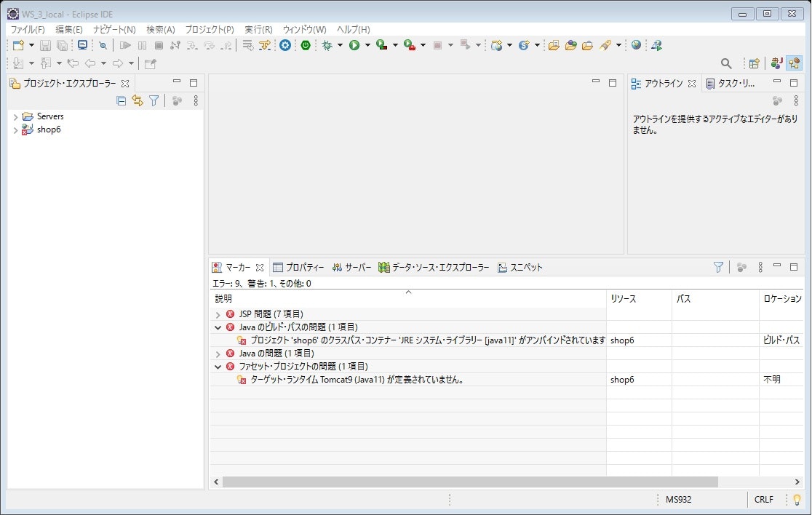The image size is (812, 515).
Task: Click the Markers view filter funnel icon
Action: [x=717, y=267]
